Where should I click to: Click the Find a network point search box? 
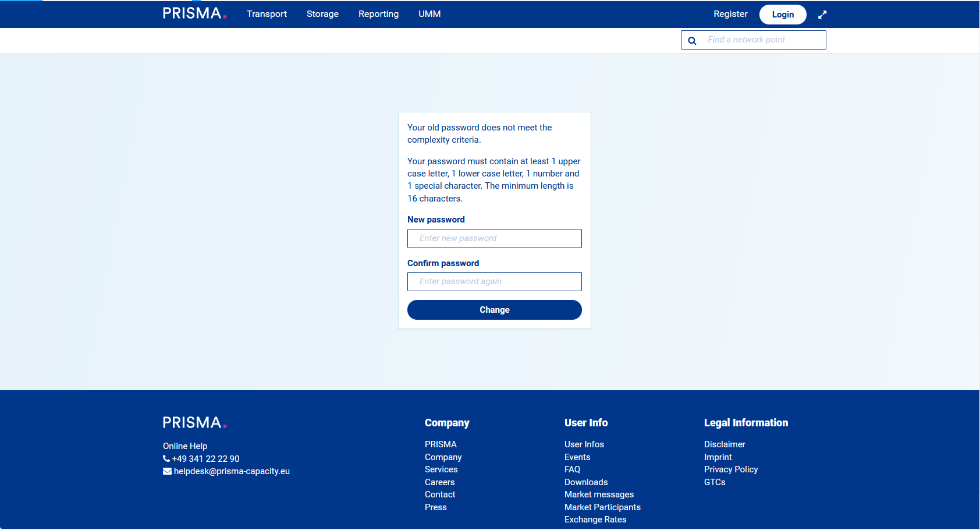[x=762, y=40]
